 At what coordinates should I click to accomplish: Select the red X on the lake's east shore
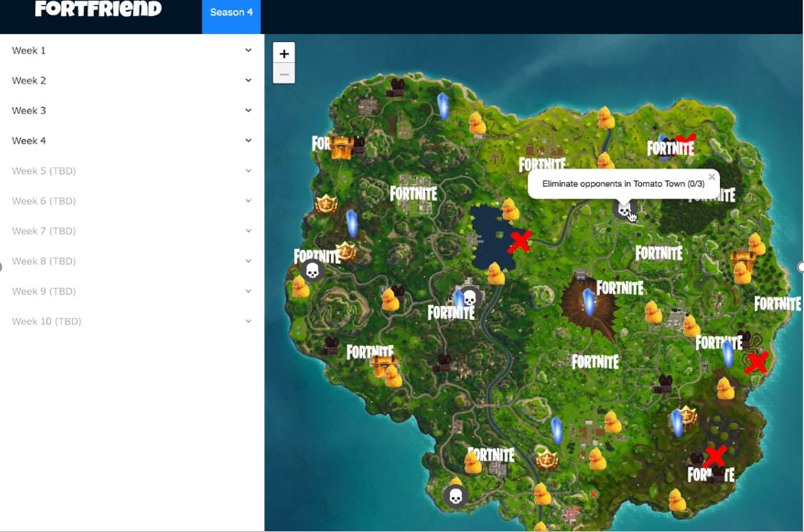point(519,242)
